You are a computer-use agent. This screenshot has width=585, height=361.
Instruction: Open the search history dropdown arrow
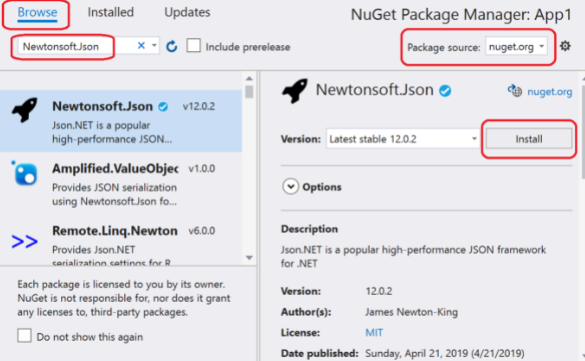coord(154,46)
